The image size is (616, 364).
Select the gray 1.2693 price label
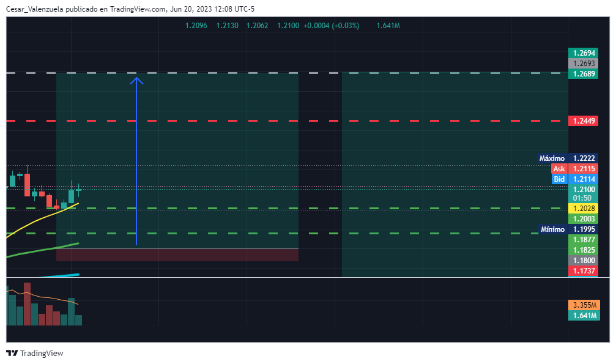(x=584, y=63)
